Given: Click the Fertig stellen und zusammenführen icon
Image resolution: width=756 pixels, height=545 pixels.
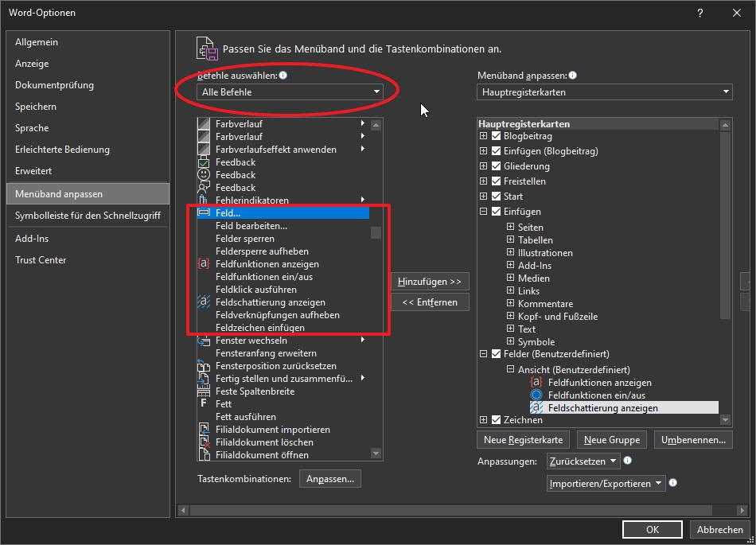Looking at the screenshot, I should tap(204, 378).
